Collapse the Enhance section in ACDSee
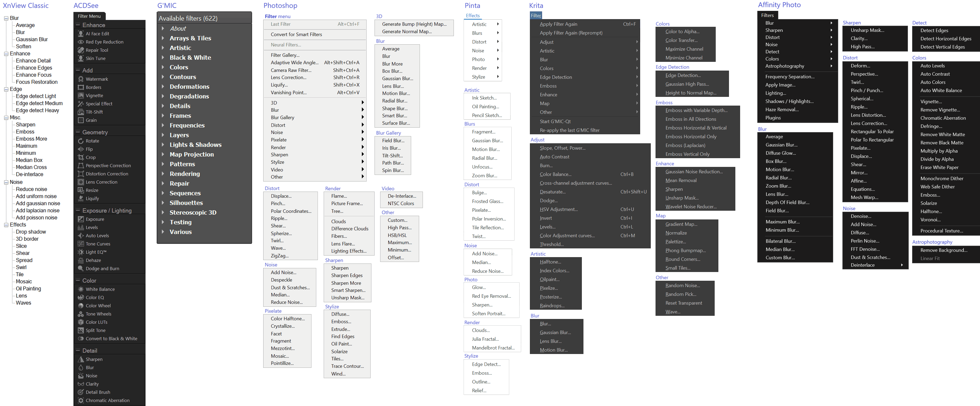 (78, 25)
